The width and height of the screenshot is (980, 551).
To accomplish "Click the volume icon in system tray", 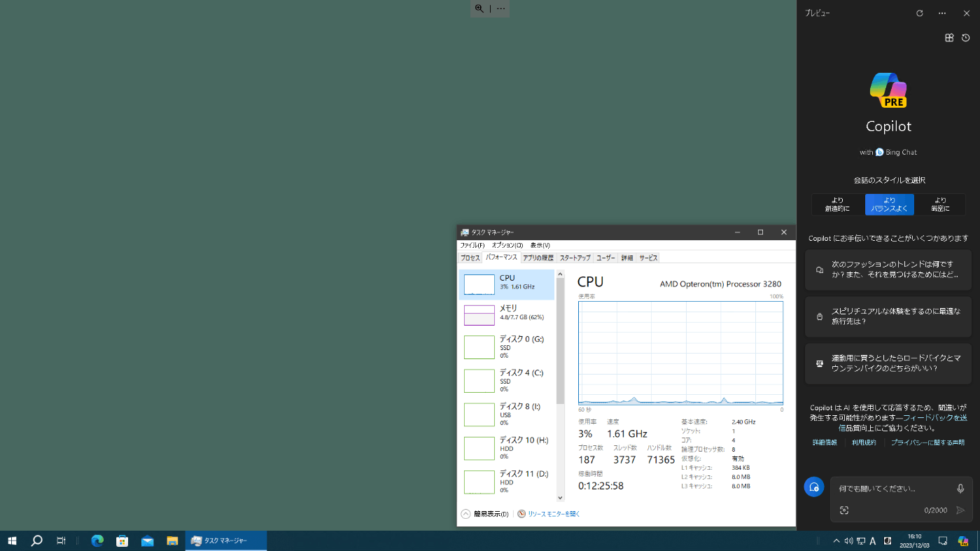I will 848,540.
